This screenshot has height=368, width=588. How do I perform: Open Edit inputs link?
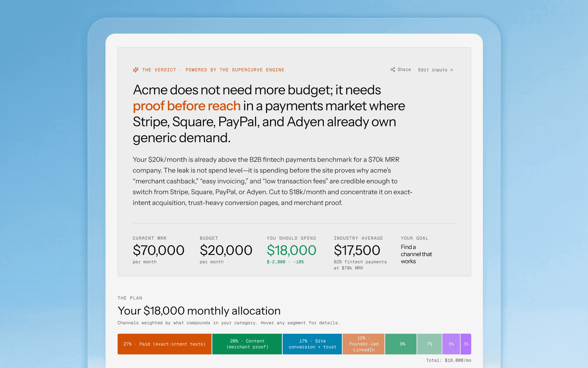[435, 70]
